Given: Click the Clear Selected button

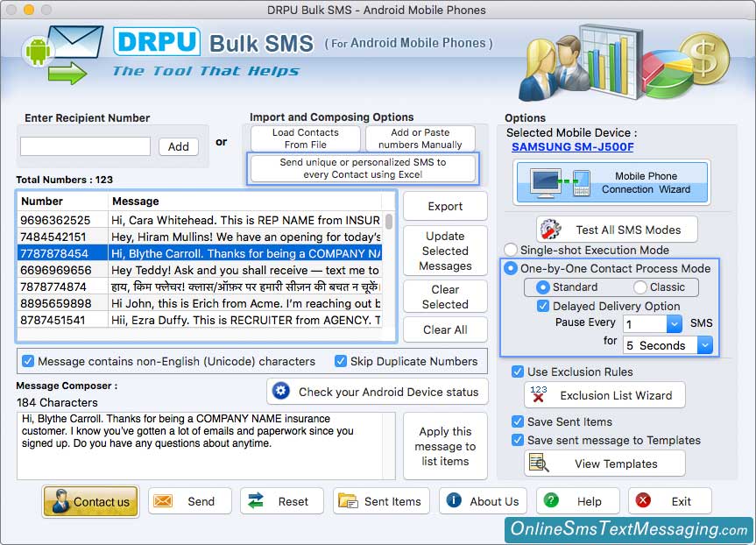Looking at the screenshot, I should coord(445,297).
